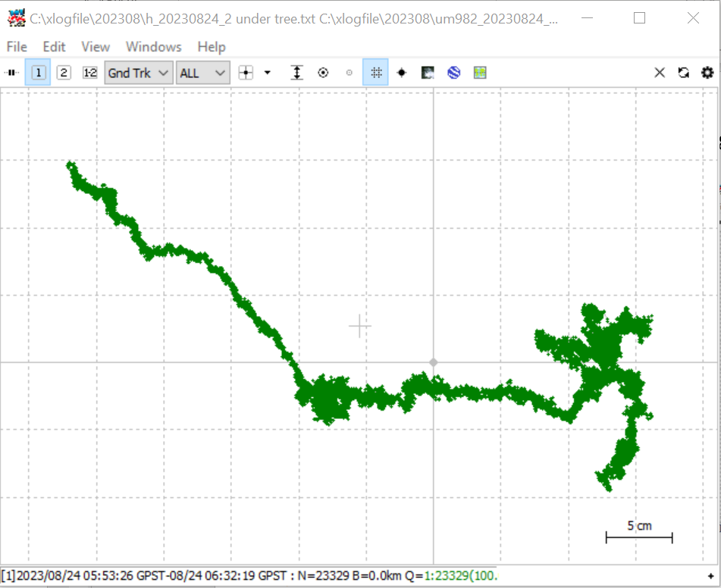Open the options gear icon

pyautogui.click(x=707, y=73)
